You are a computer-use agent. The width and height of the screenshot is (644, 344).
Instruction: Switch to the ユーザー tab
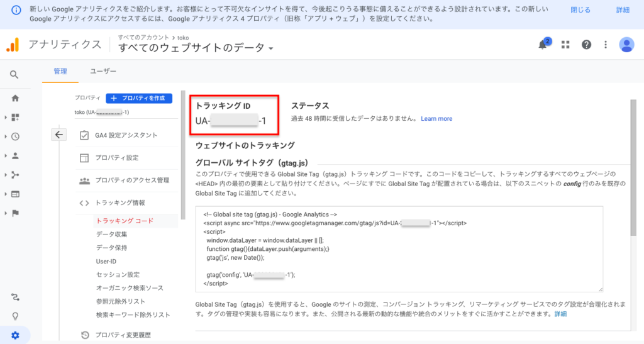[x=103, y=72]
